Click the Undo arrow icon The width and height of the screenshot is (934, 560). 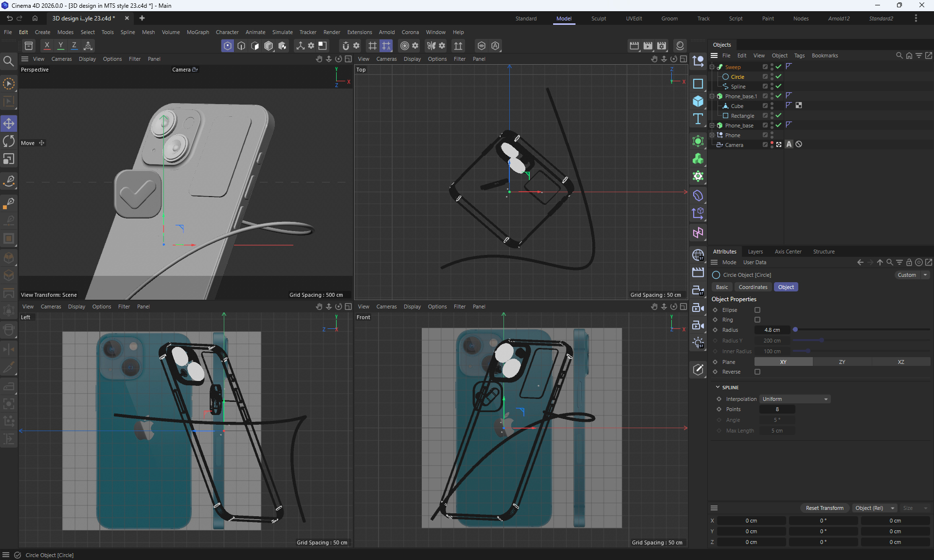point(9,18)
